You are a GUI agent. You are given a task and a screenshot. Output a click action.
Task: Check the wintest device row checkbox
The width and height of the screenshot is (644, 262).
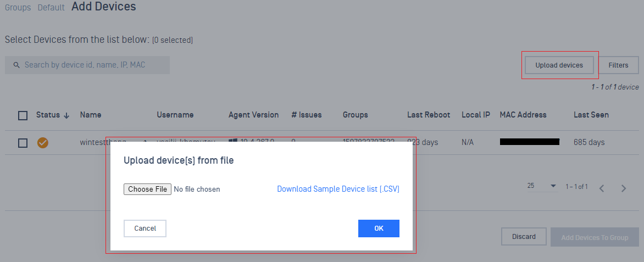point(23,143)
